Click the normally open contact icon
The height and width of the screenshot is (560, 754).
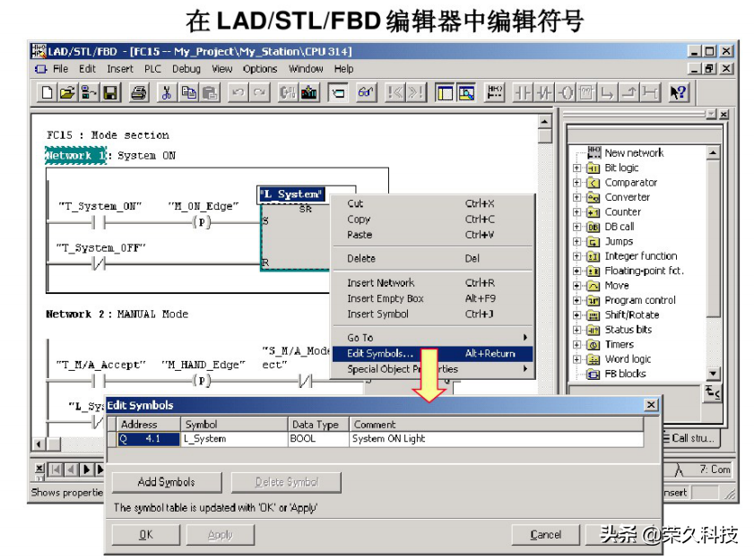click(523, 92)
